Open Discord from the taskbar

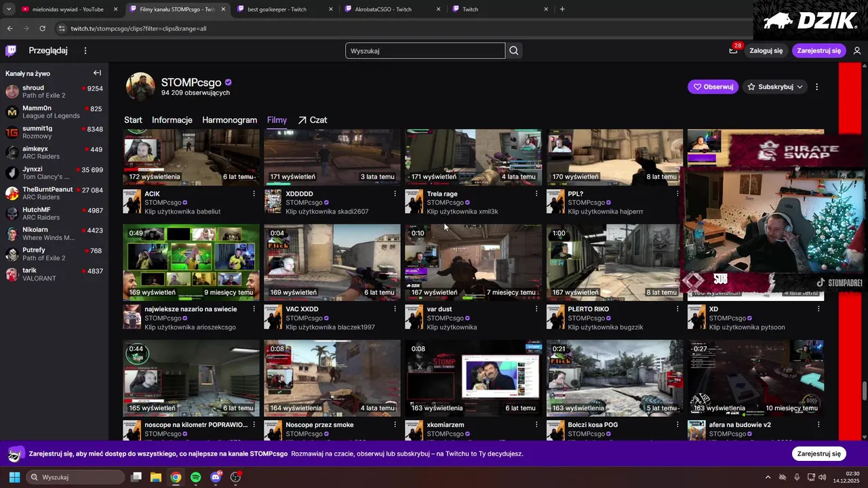pos(216,477)
